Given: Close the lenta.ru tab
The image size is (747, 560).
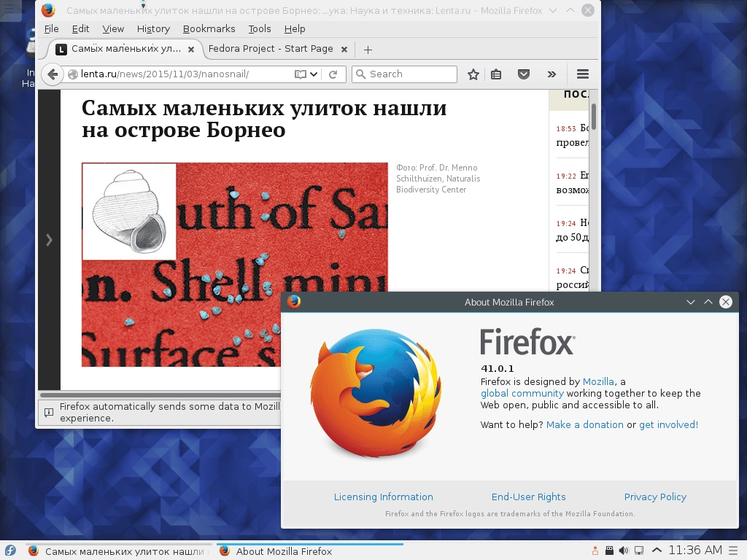Looking at the screenshot, I should click(191, 49).
